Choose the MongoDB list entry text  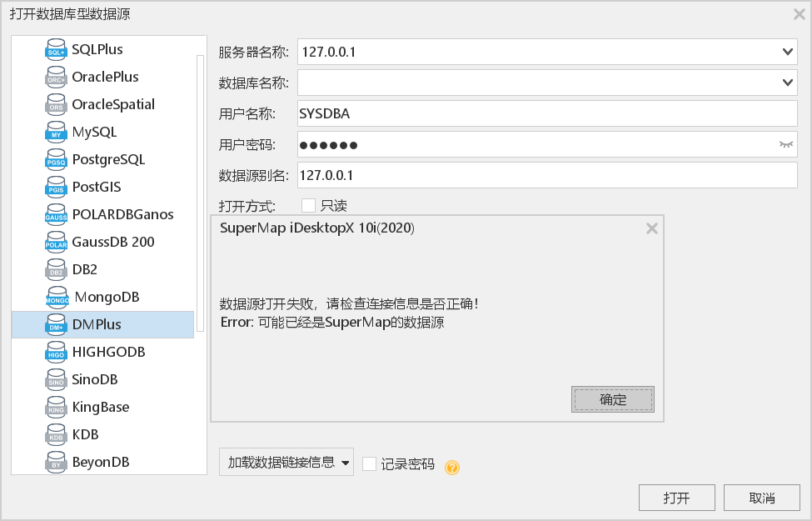point(107,297)
